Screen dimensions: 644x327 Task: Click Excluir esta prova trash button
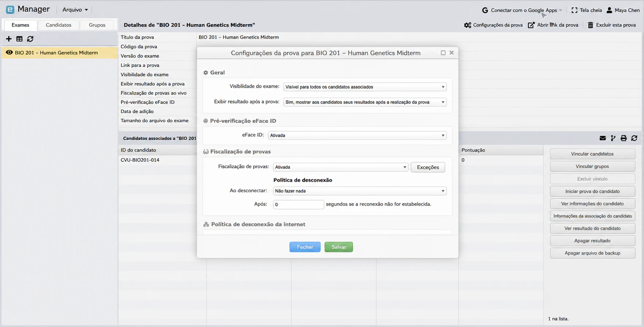612,25
